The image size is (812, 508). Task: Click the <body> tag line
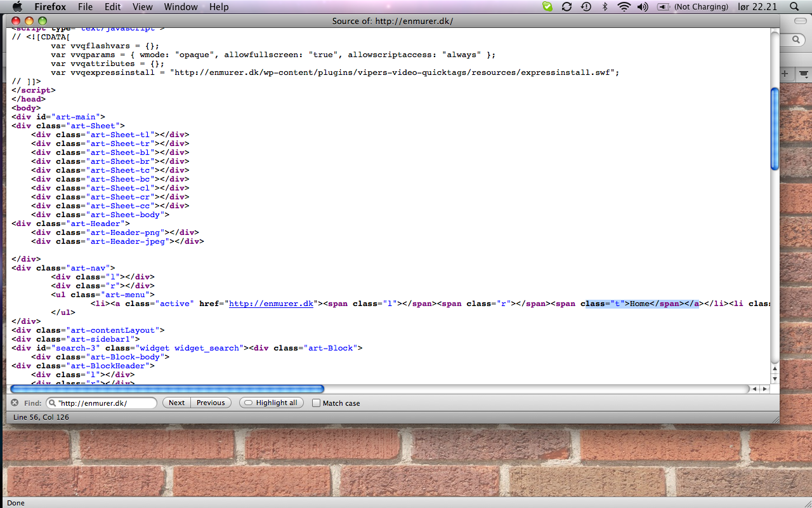[26, 108]
